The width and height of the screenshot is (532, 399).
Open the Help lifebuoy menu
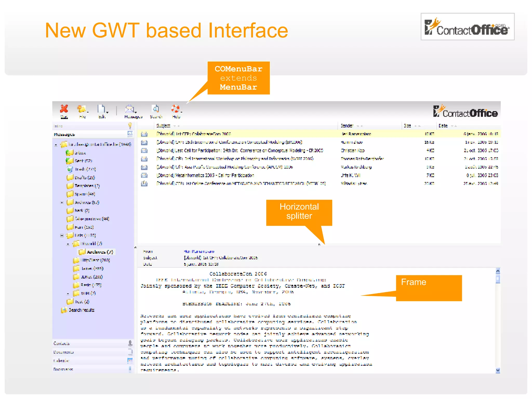tap(176, 112)
